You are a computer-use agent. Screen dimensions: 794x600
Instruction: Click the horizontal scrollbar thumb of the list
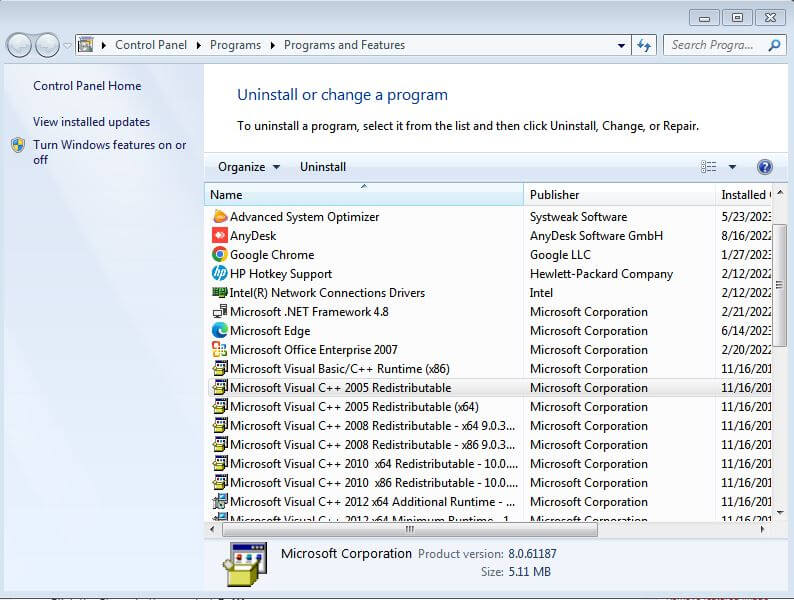410,529
